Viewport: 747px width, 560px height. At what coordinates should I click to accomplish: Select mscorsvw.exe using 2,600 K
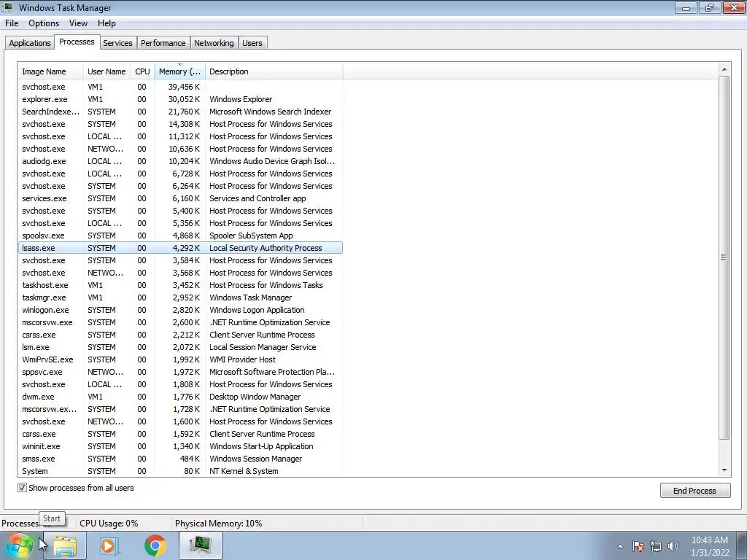pyautogui.click(x=180, y=322)
